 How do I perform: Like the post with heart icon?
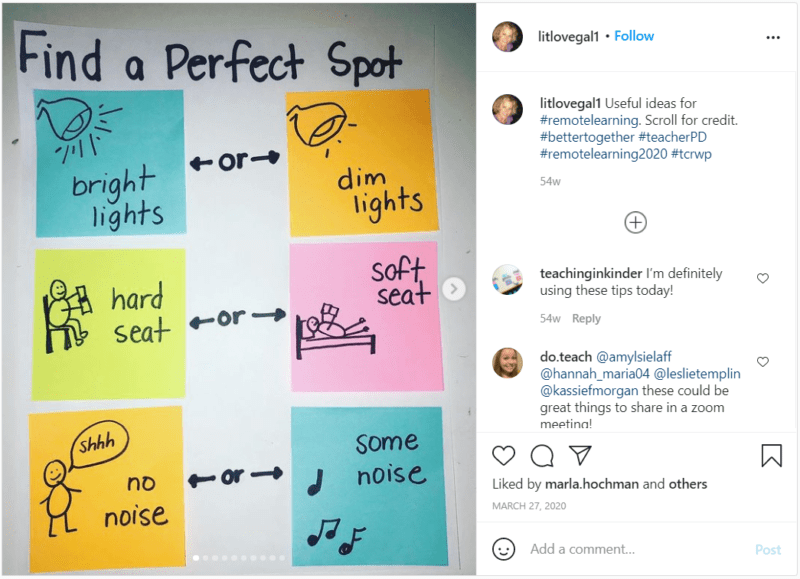504,456
